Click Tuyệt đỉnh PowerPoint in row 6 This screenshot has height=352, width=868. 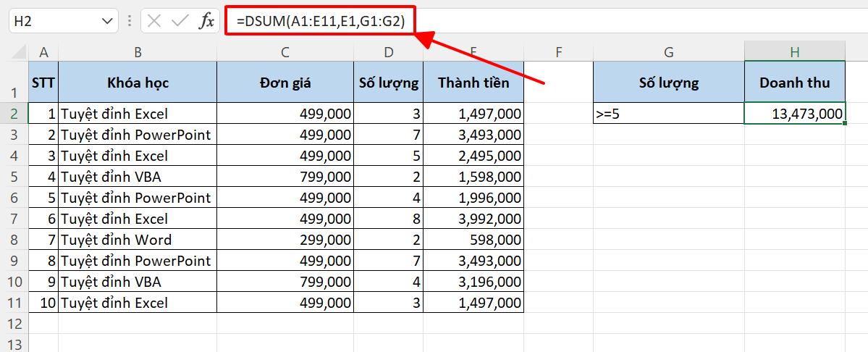[138, 198]
